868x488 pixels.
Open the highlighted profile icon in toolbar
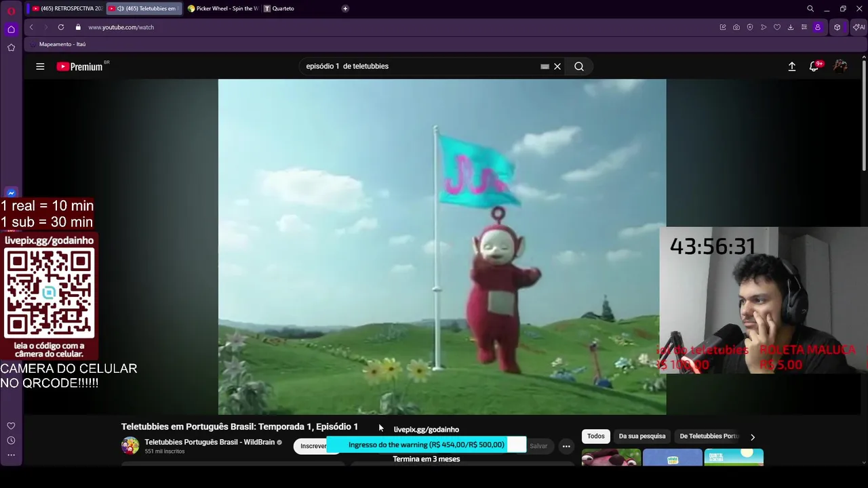[818, 27]
